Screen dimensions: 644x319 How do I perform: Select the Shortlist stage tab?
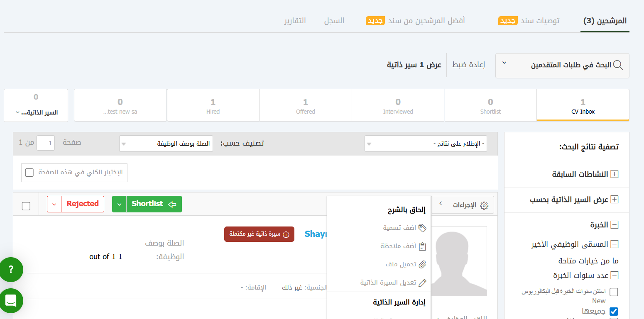[490, 105]
